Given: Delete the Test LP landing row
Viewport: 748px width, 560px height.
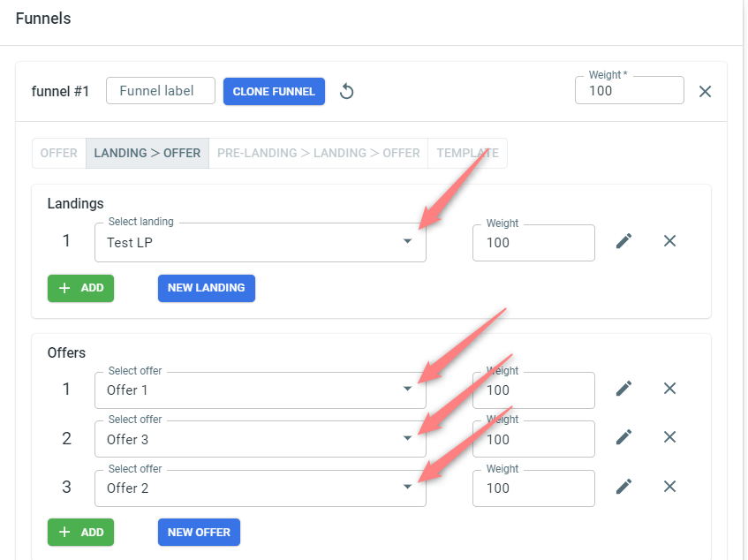Looking at the screenshot, I should pyautogui.click(x=669, y=241).
